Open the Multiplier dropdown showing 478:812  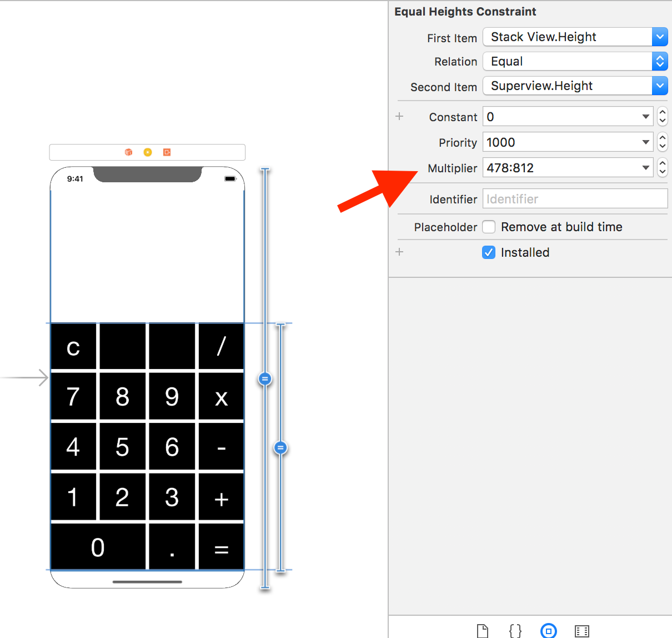(x=645, y=167)
